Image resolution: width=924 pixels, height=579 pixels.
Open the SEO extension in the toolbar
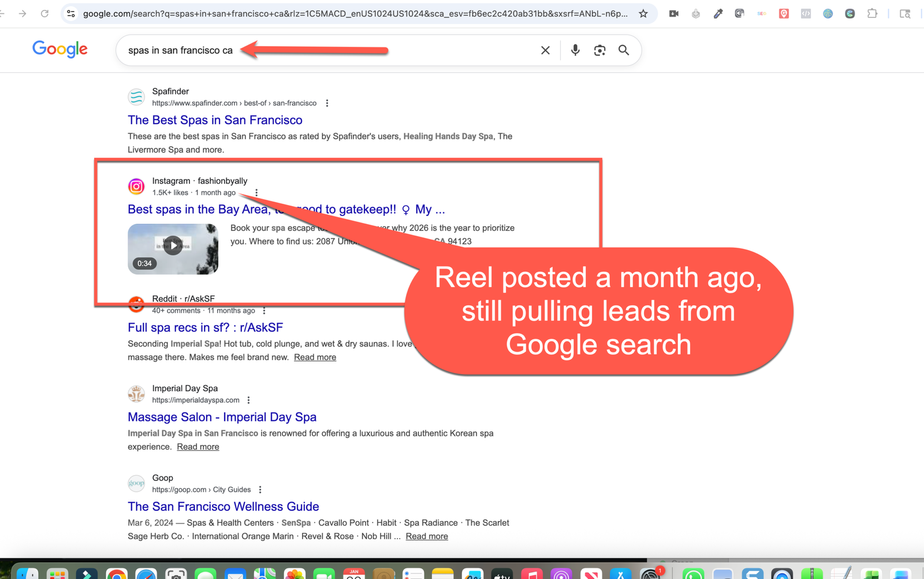click(x=762, y=14)
